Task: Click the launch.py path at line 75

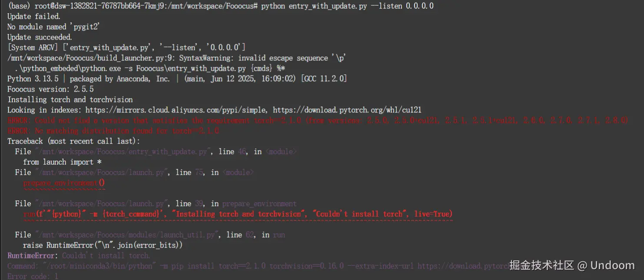Action: tap(101, 172)
